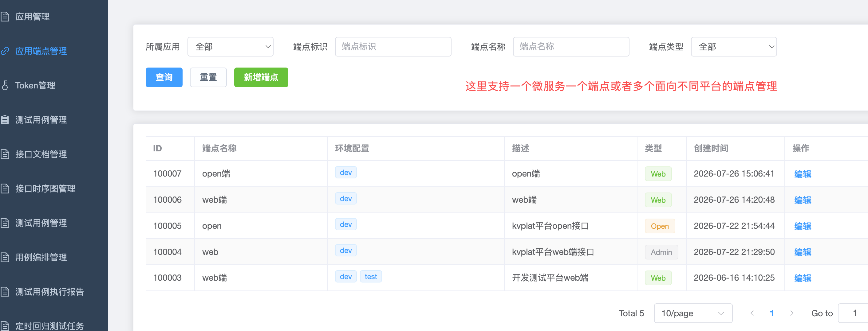Click 编辑 for endpoint 100003

(803, 278)
